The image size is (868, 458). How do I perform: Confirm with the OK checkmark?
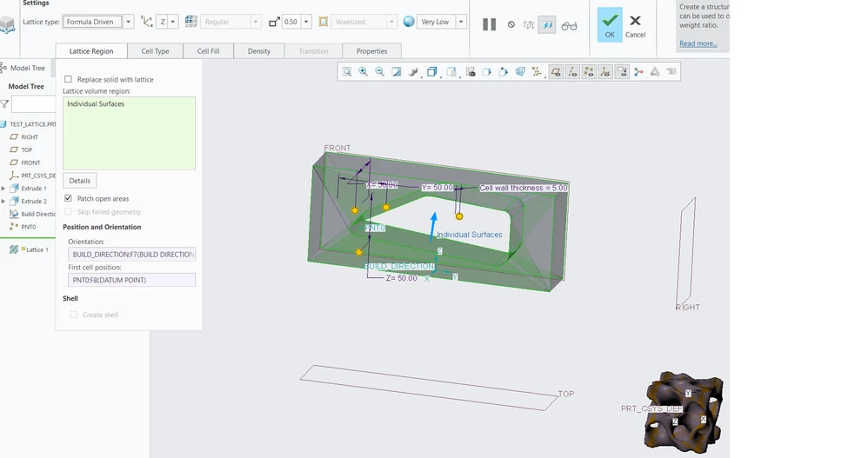click(610, 25)
